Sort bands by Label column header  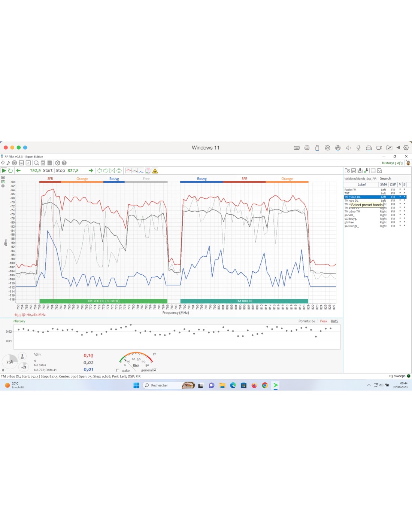(x=361, y=184)
